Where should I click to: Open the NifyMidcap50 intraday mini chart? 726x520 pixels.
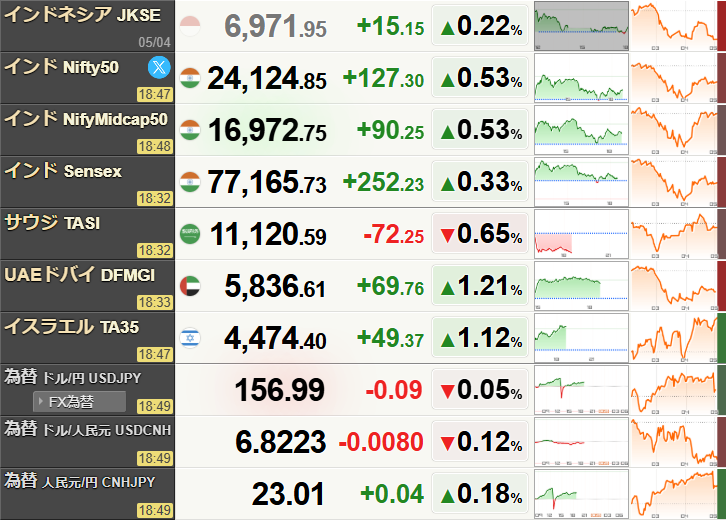click(x=582, y=130)
